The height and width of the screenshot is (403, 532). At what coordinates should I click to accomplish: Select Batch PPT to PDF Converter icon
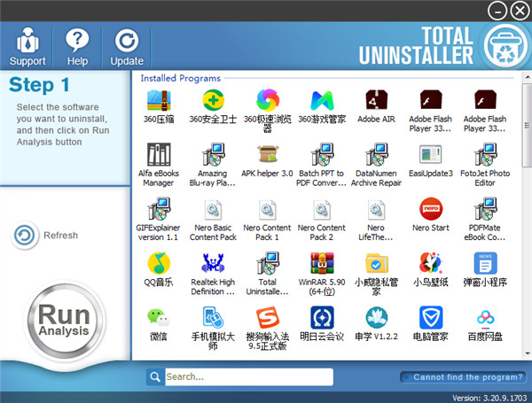click(322, 154)
